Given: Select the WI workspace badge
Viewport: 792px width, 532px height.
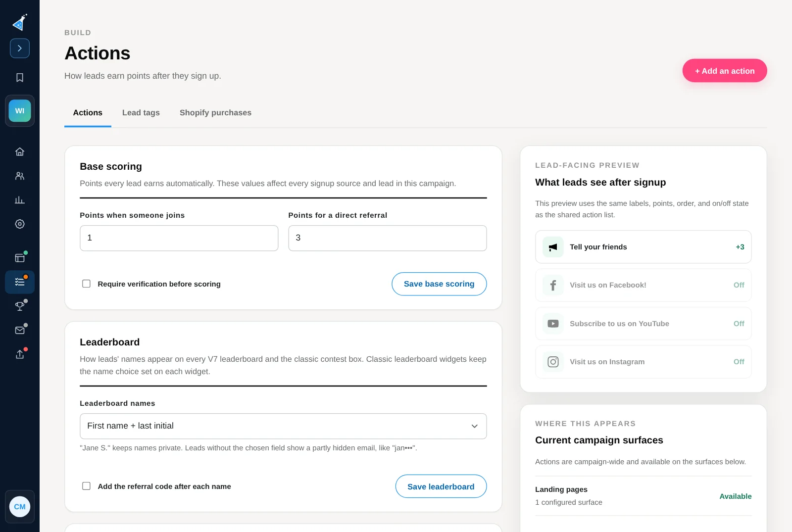Looking at the screenshot, I should tap(20, 111).
